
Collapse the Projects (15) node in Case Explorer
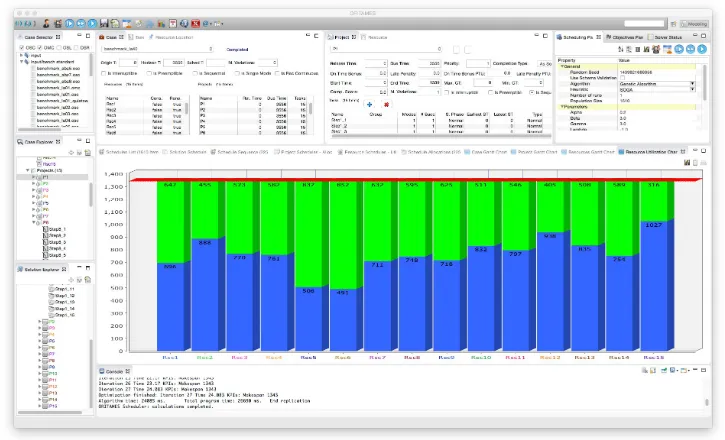click(28, 171)
